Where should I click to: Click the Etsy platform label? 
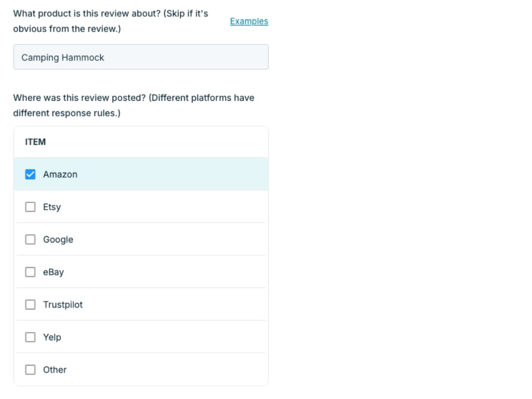point(52,207)
